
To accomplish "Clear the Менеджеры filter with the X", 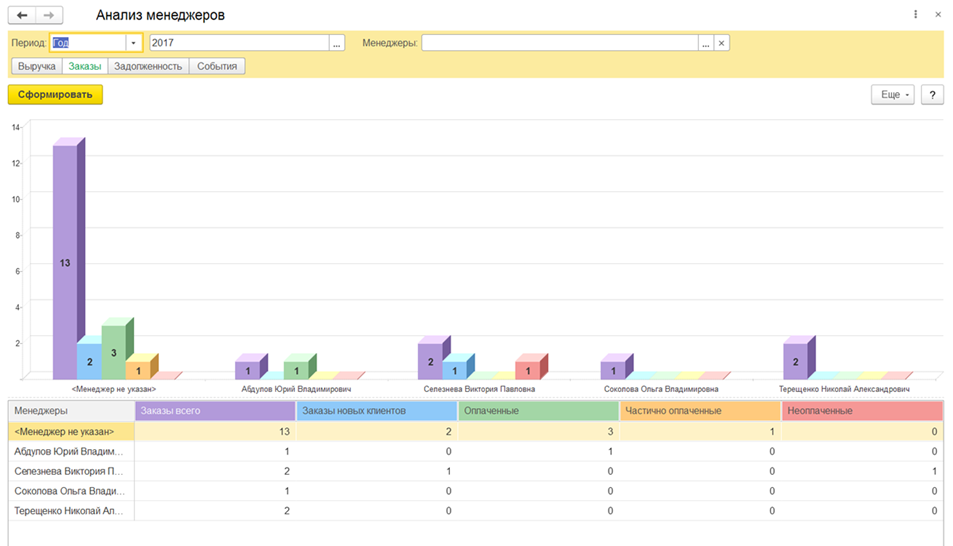I will click(721, 43).
